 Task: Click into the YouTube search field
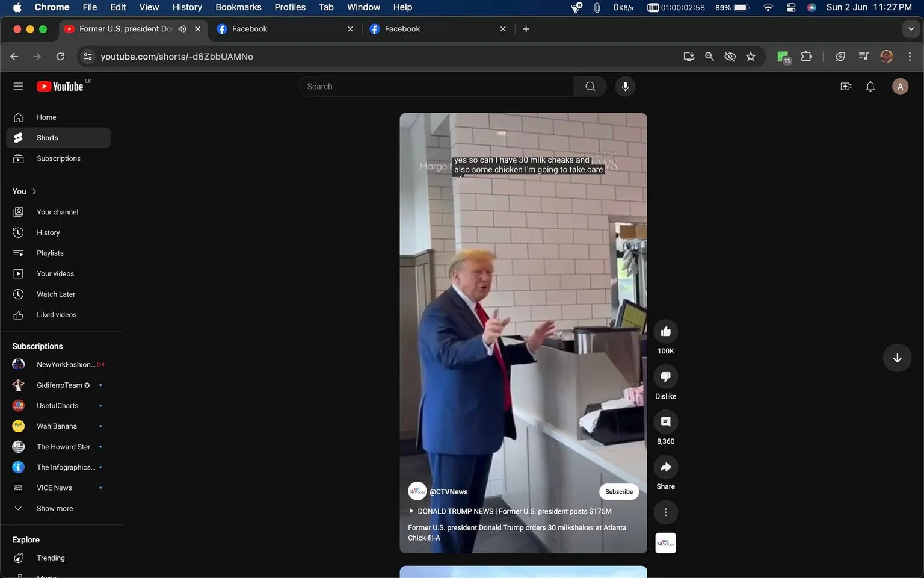(x=436, y=86)
